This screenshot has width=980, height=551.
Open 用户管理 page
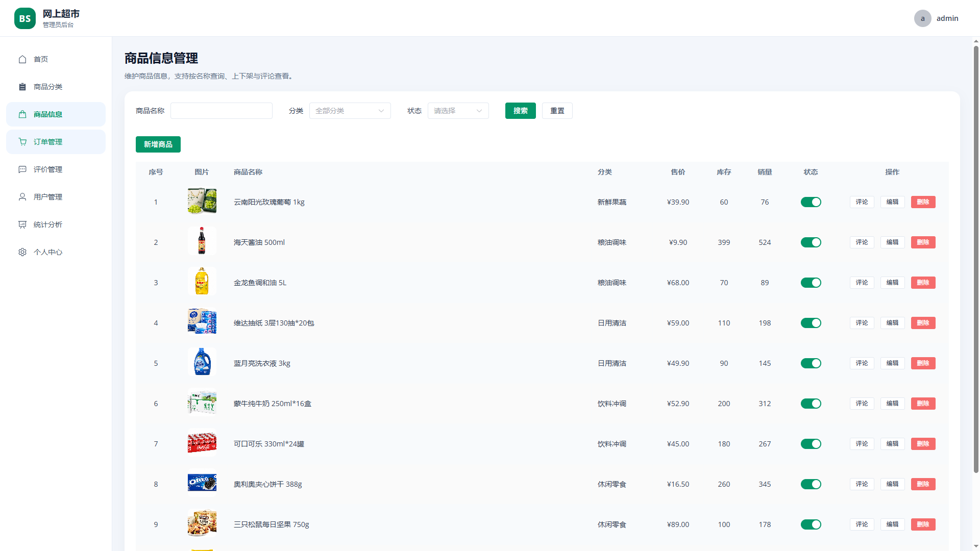56,197
